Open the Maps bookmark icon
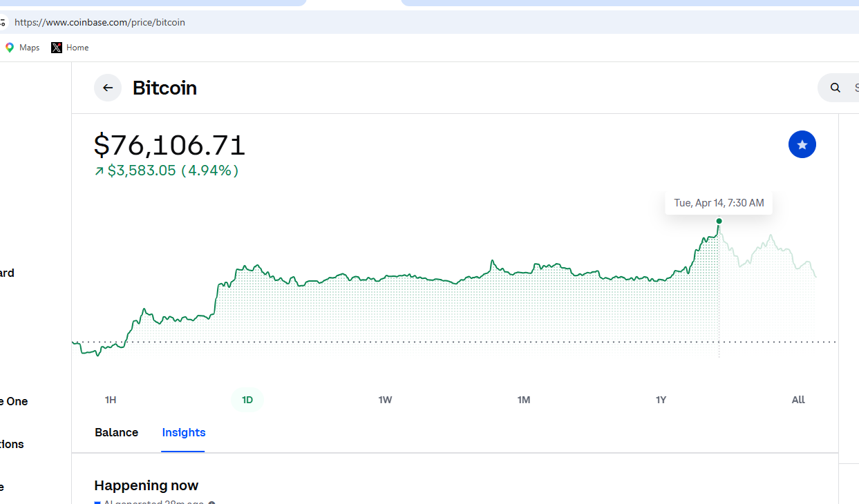This screenshot has width=859, height=504. 10,48
